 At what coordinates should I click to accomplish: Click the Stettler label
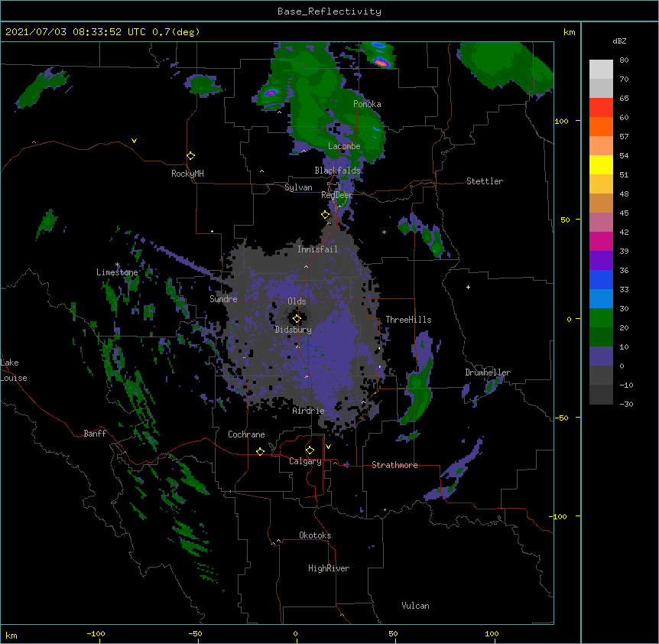485,181
